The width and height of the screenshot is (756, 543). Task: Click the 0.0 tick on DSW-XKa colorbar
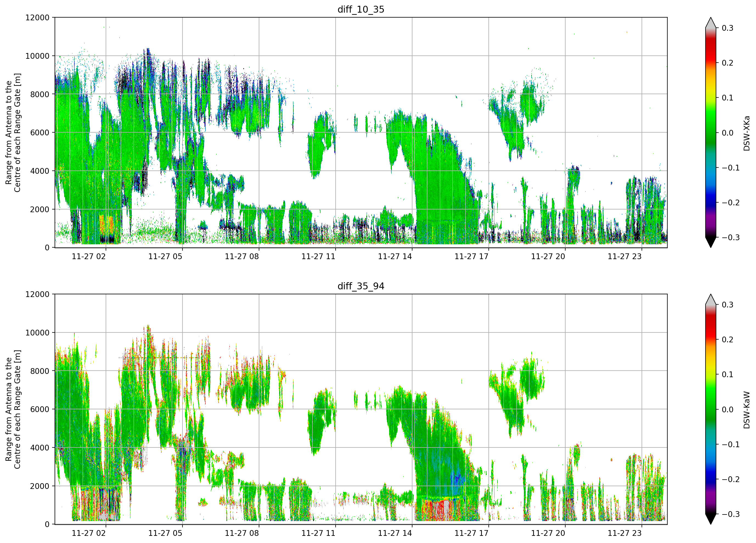(x=728, y=133)
